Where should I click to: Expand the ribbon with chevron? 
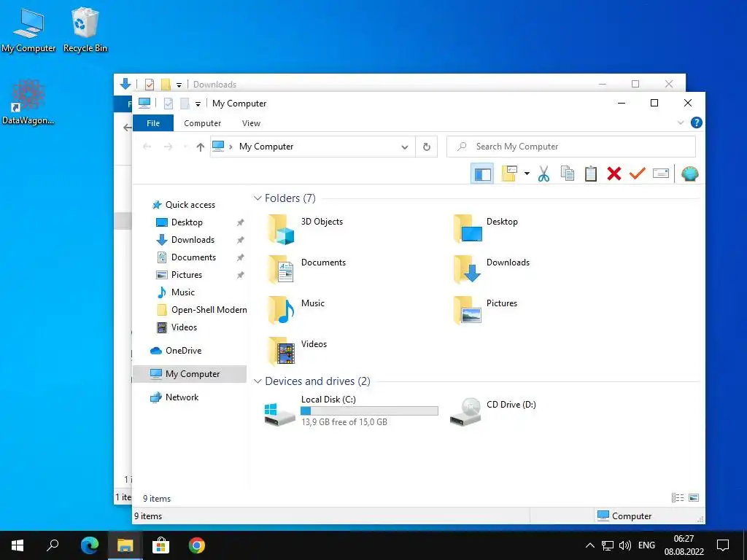pyautogui.click(x=681, y=122)
